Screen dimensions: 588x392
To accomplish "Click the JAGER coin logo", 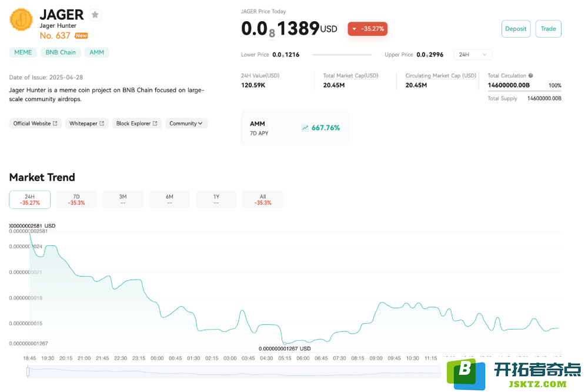I will pyautogui.click(x=21, y=19).
